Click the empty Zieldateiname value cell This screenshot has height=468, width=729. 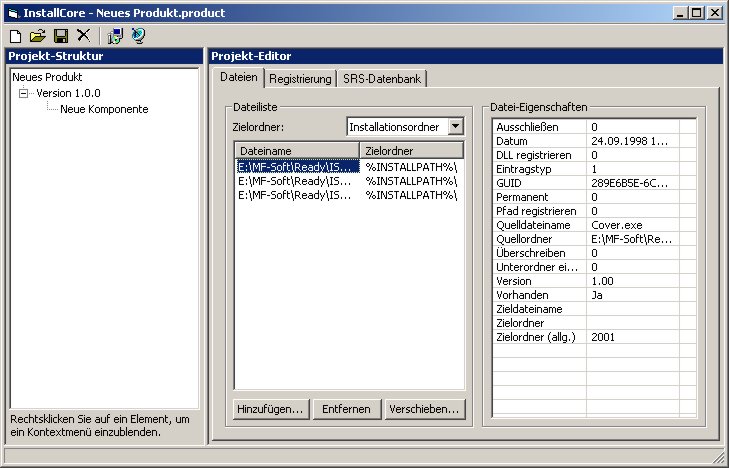pos(632,309)
